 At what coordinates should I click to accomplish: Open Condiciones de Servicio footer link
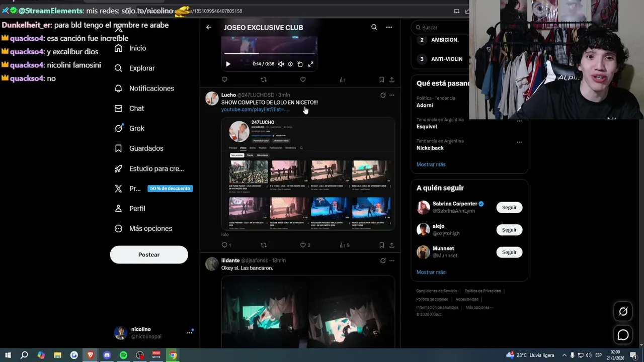point(436,291)
